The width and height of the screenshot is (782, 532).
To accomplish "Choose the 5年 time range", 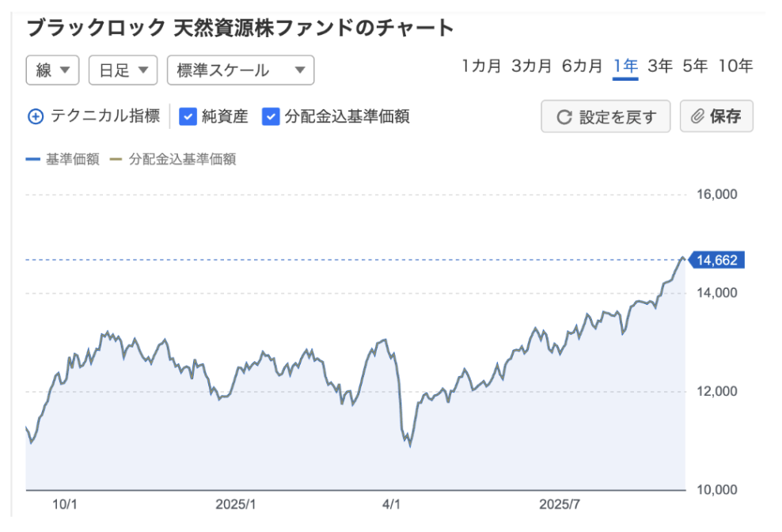I will point(695,66).
